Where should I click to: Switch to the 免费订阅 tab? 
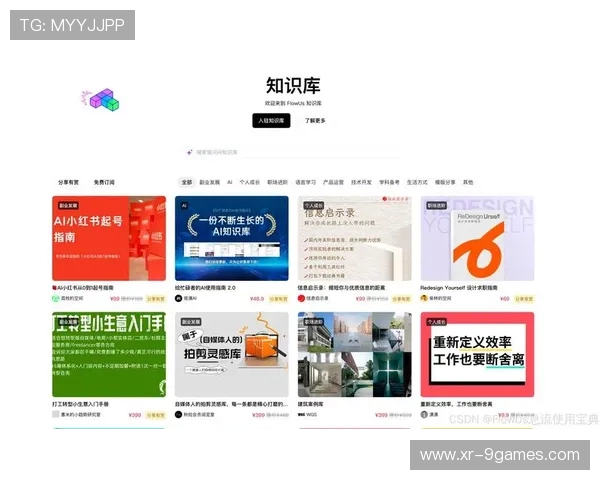(104, 182)
